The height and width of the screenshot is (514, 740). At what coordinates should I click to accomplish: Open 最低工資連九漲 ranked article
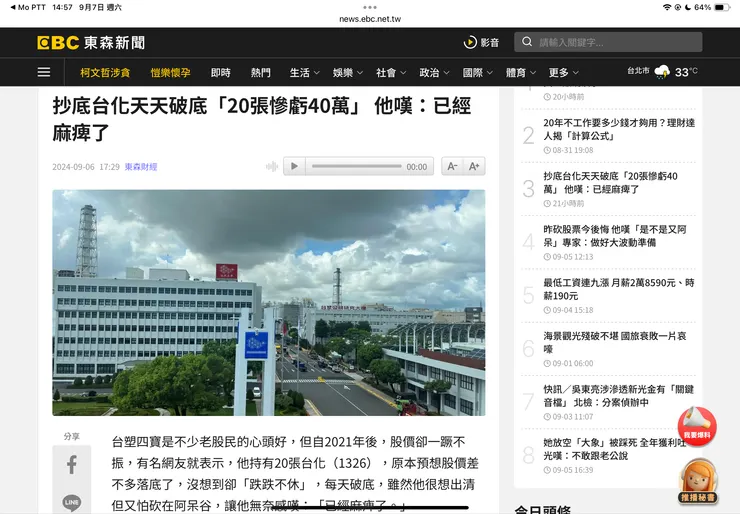tap(619, 289)
